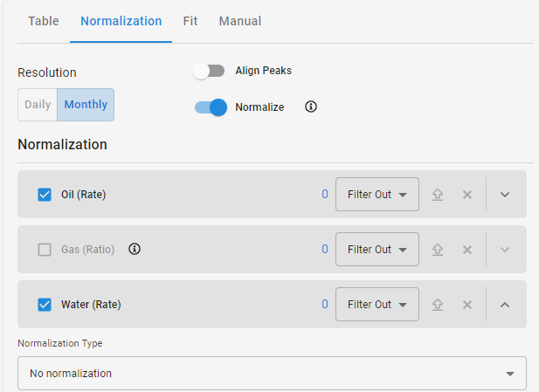Open the info icon beside Normalize
This screenshot has width=539, height=392.
pos(311,107)
